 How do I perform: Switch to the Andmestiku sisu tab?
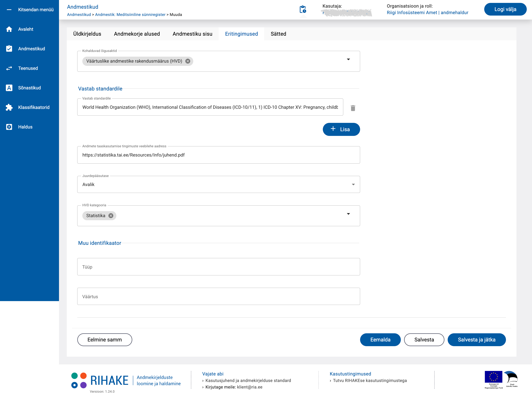coord(192,34)
